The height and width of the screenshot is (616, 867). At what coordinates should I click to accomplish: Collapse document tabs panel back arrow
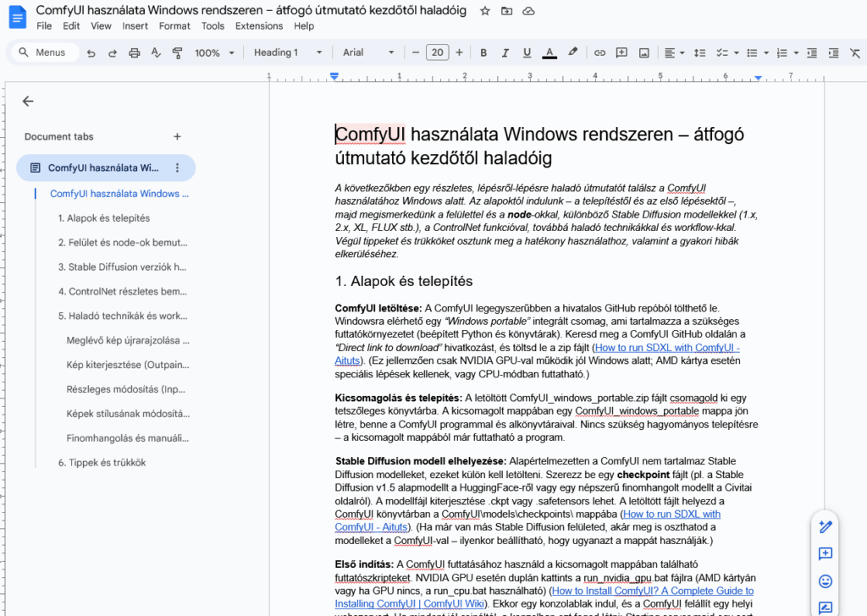tap(28, 101)
